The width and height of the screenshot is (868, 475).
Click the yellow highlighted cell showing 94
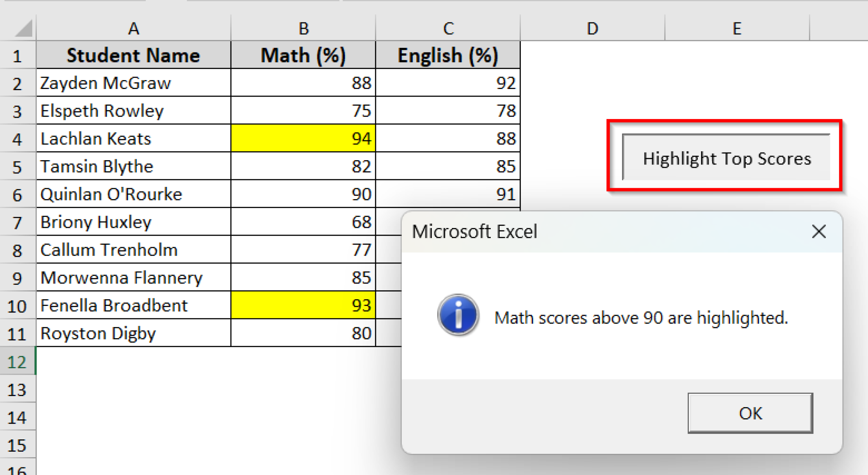tap(303, 138)
